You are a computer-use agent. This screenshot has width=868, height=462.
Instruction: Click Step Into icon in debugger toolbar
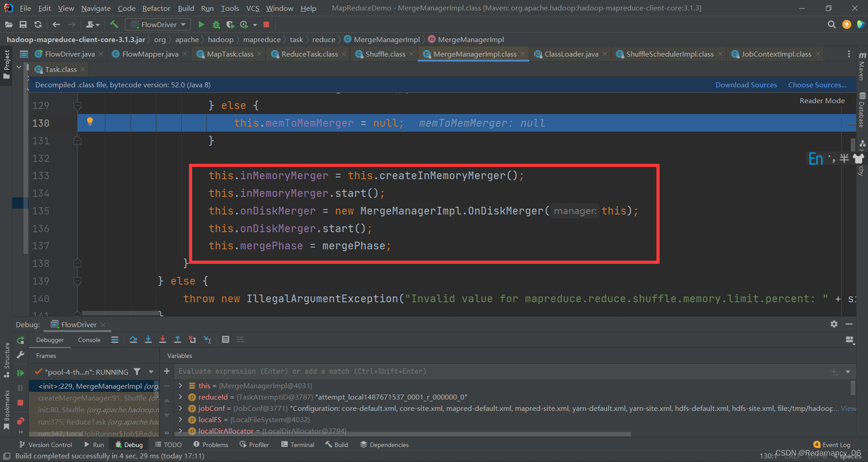[148, 339]
